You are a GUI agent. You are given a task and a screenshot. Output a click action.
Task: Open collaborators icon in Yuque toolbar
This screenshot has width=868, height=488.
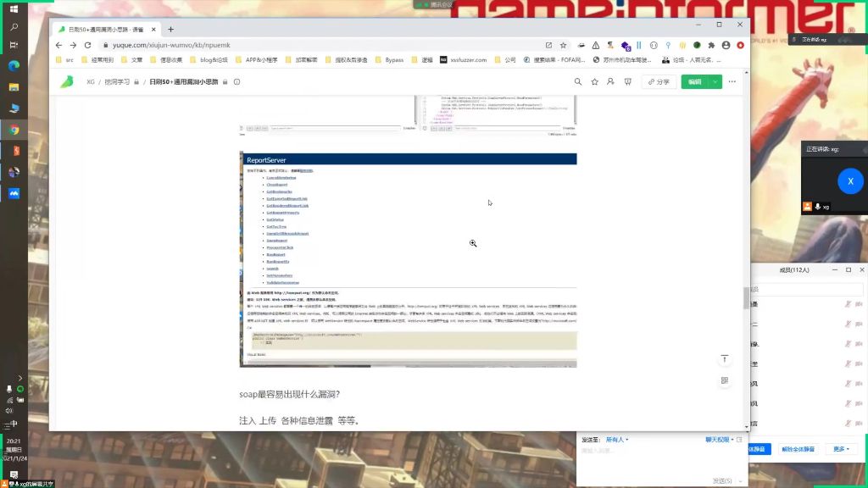click(610, 82)
